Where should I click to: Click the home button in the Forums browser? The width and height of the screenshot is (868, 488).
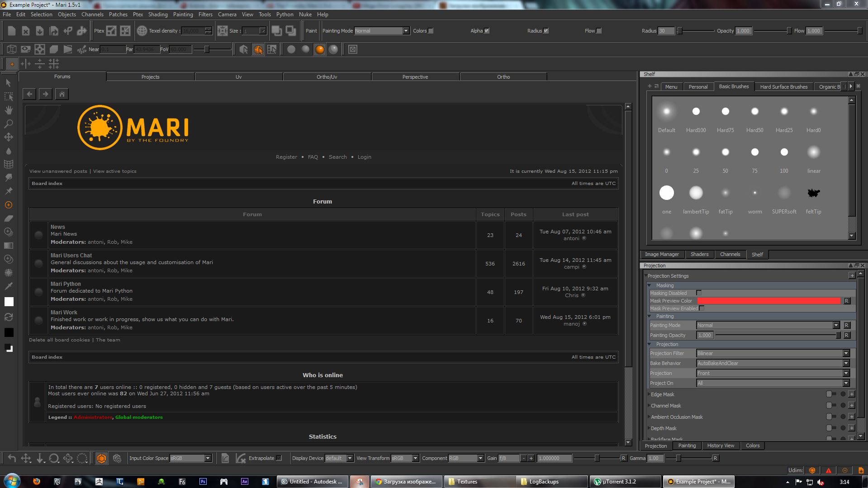point(62,94)
